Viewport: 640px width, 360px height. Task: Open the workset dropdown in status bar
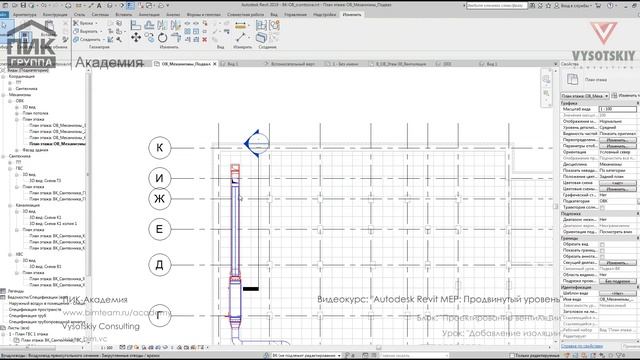pos(306,356)
